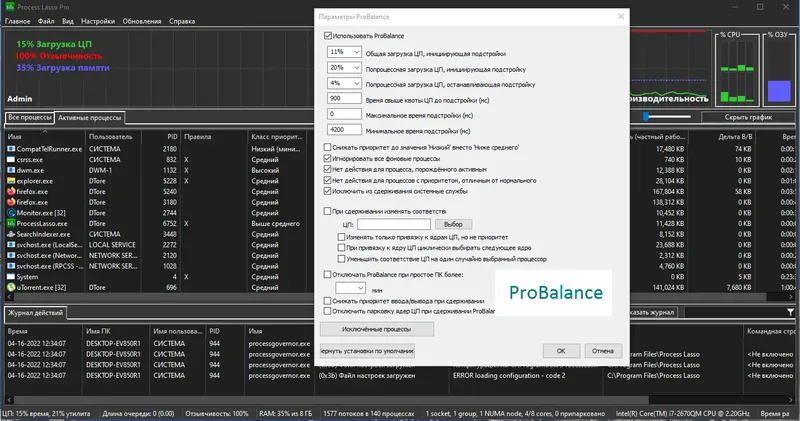This screenshot has width=800, height=421.
Task: Open the 'Вид' menu
Action: [68, 21]
